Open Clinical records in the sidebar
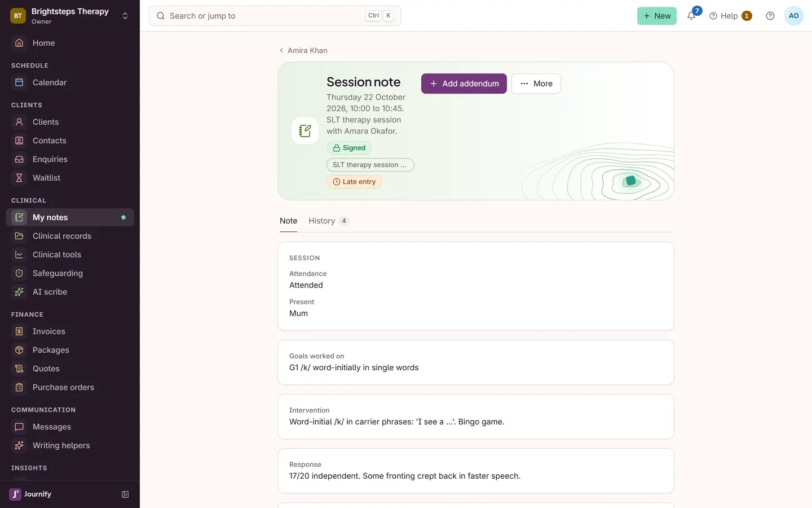 (x=70, y=236)
